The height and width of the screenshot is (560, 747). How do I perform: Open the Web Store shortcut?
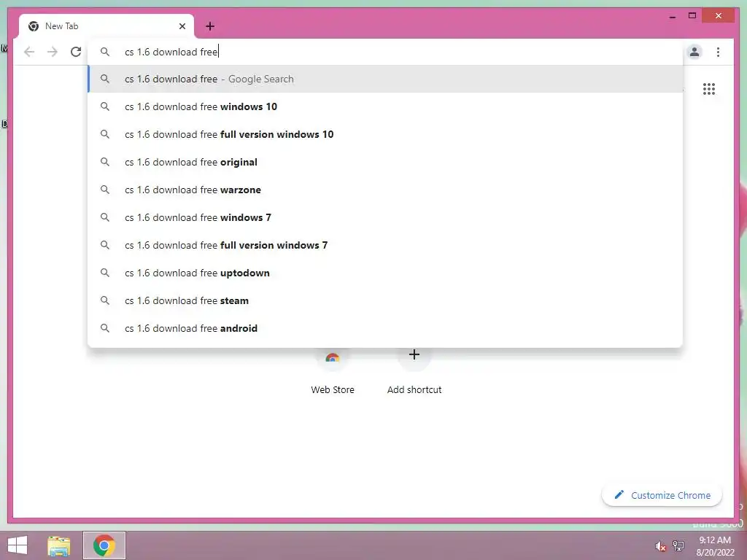pos(333,371)
